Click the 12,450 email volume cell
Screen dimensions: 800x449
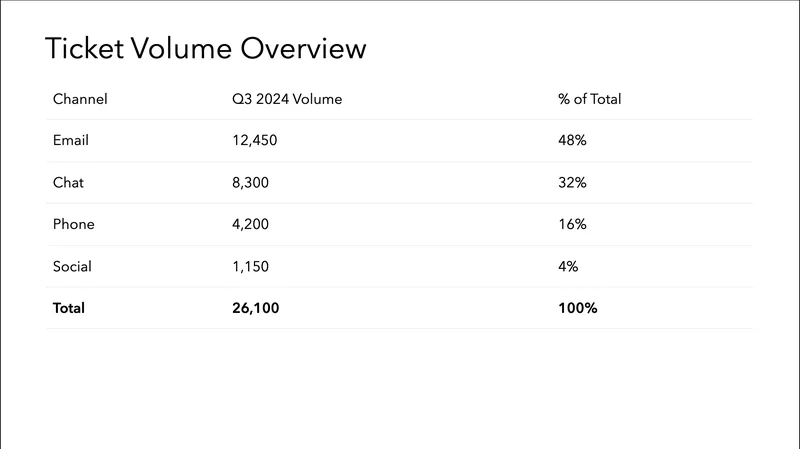click(x=254, y=141)
